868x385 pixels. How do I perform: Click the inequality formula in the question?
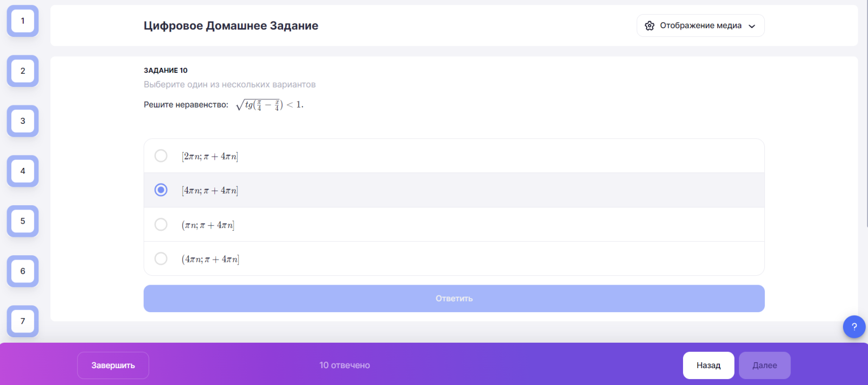pos(270,105)
